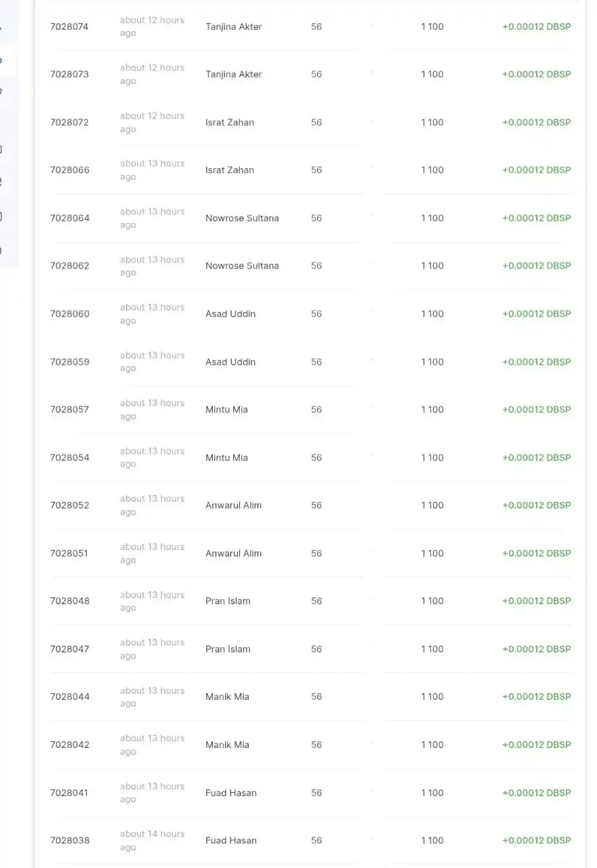Select transaction ID 7028047
This screenshot has width=597, height=868.
tap(70, 649)
